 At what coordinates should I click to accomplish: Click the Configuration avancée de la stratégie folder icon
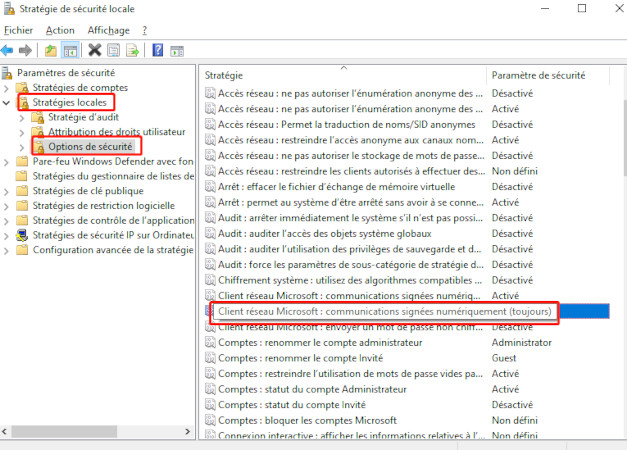pos(22,250)
